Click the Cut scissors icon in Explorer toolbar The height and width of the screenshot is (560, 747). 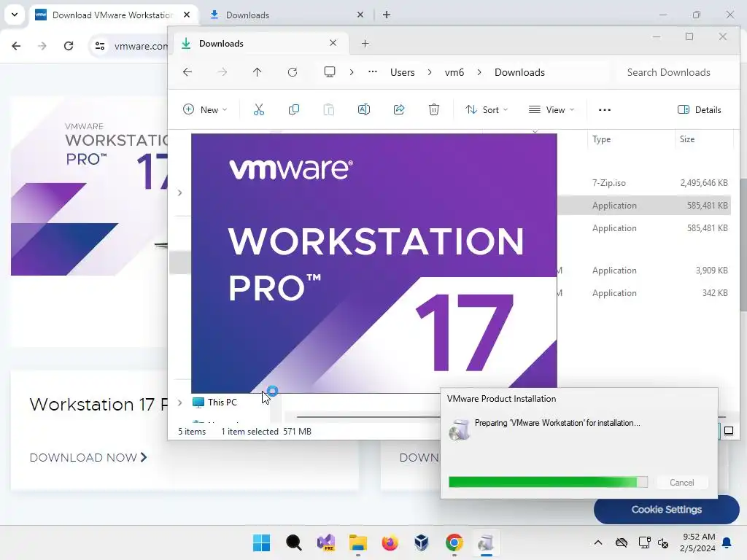(x=259, y=110)
